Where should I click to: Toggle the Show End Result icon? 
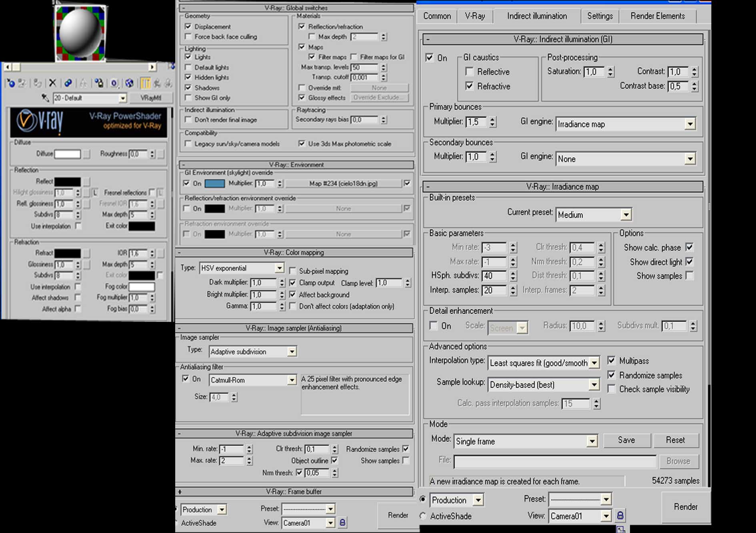coord(145,83)
